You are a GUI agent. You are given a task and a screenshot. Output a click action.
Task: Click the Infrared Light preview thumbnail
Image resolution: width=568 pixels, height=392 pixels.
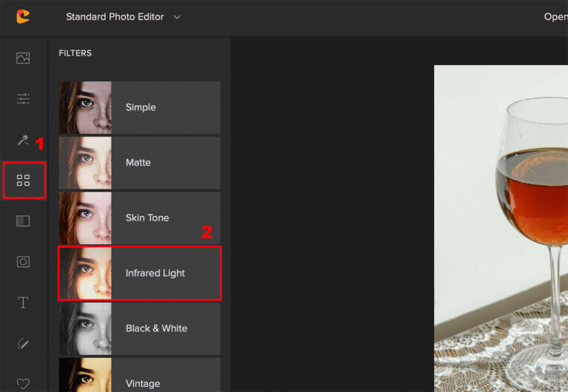coord(85,273)
